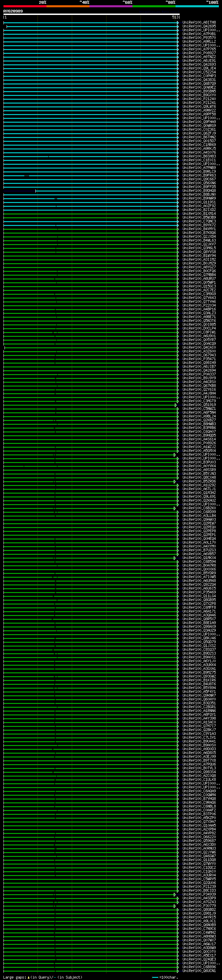Select hit label UniRef100_B3PU03
The image size is (222, 980).
coord(199,462)
